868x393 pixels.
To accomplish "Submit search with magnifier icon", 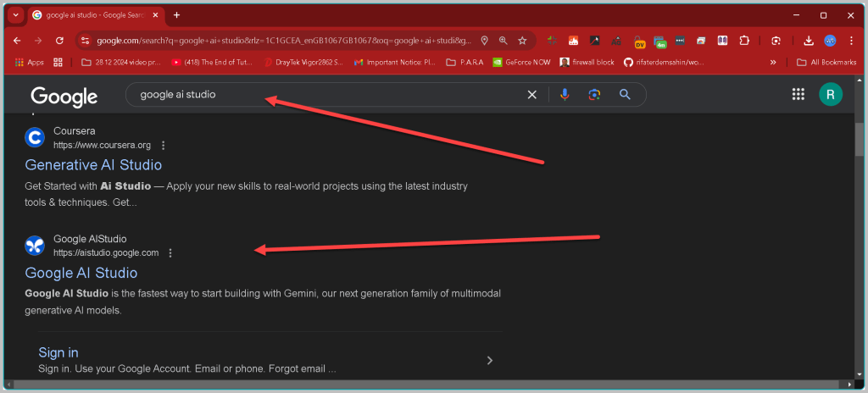I will point(625,95).
